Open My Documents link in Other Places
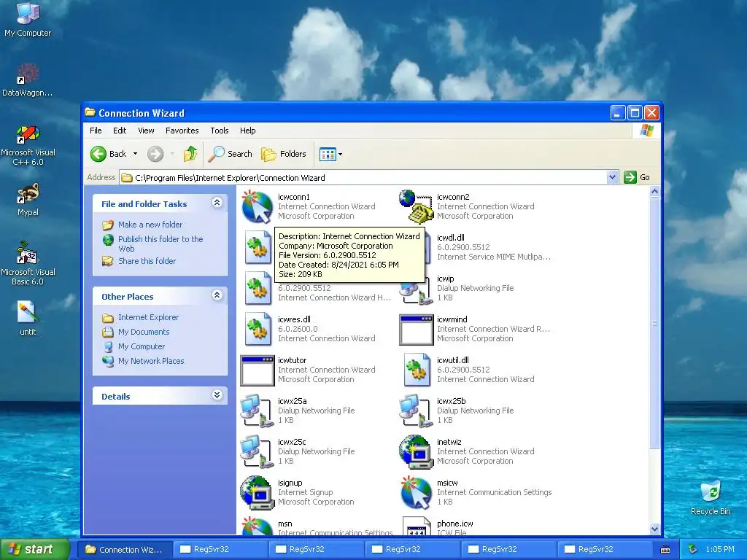 144,332
